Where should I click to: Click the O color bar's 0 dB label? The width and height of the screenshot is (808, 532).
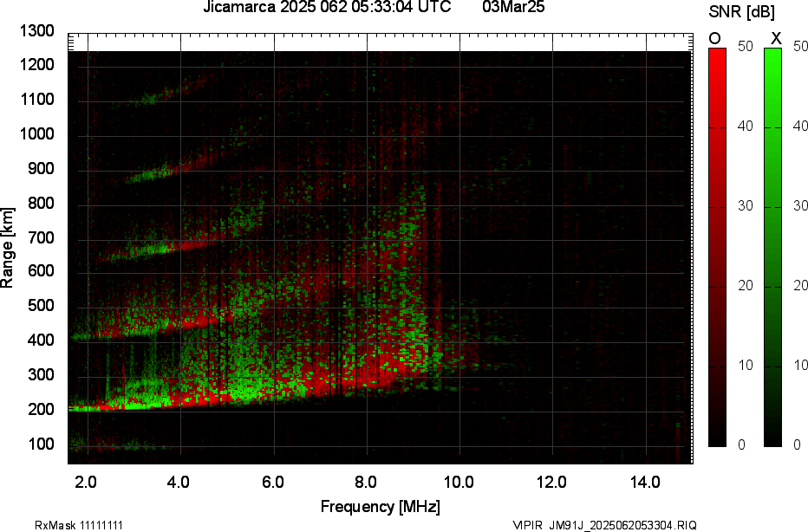click(x=741, y=445)
